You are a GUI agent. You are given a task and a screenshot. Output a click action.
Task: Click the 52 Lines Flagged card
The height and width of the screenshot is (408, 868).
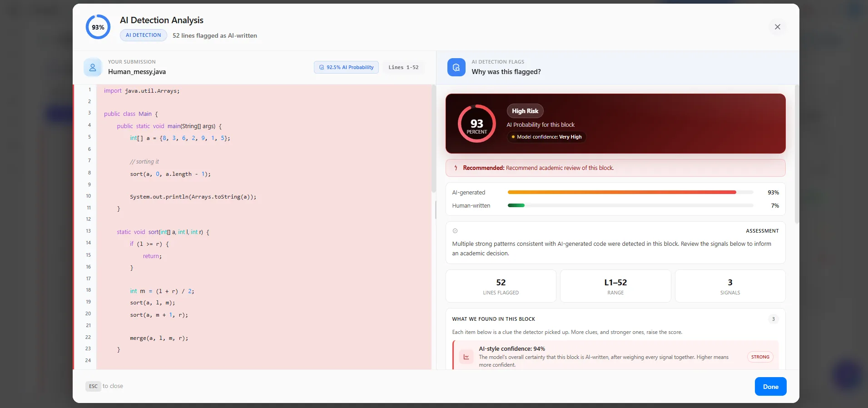pos(501,286)
